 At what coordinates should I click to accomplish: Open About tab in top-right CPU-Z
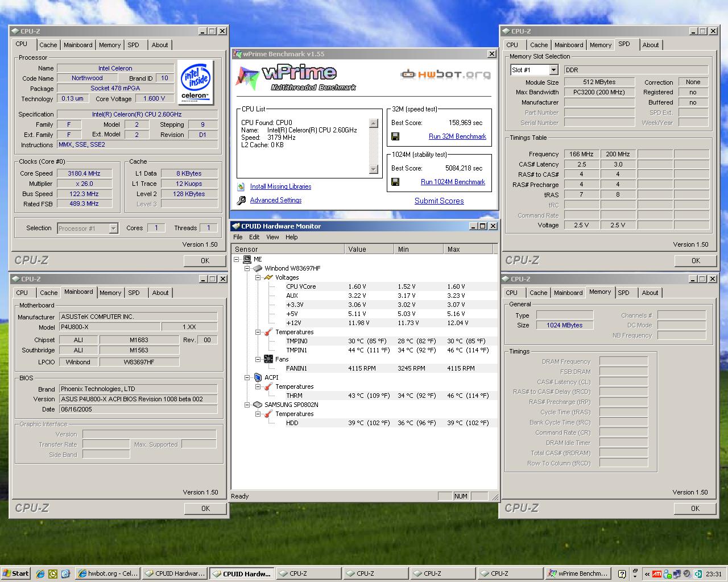coord(651,45)
